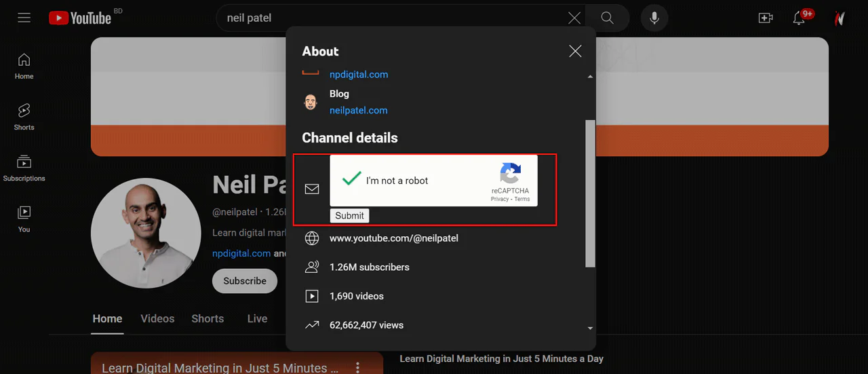Open reCAPTCHA Privacy link
Screen dimensions: 868x374
pyautogui.click(x=500, y=199)
